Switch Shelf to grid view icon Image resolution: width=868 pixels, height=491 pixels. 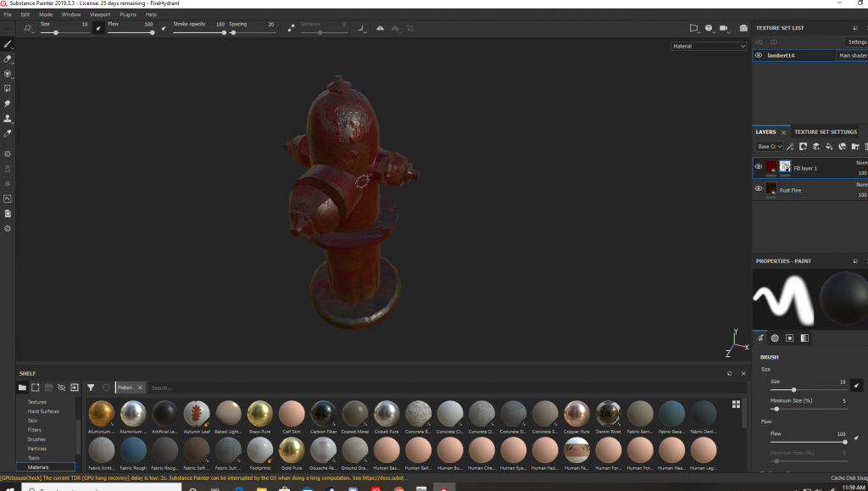(737, 405)
